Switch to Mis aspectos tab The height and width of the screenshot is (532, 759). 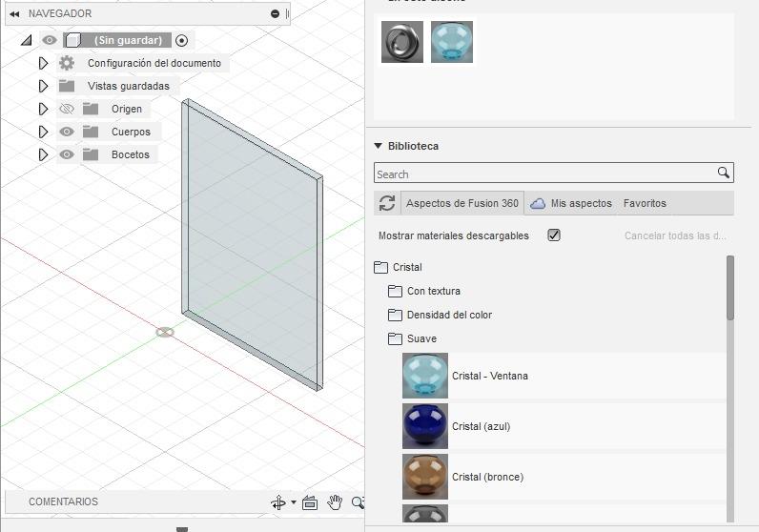point(581,203)
